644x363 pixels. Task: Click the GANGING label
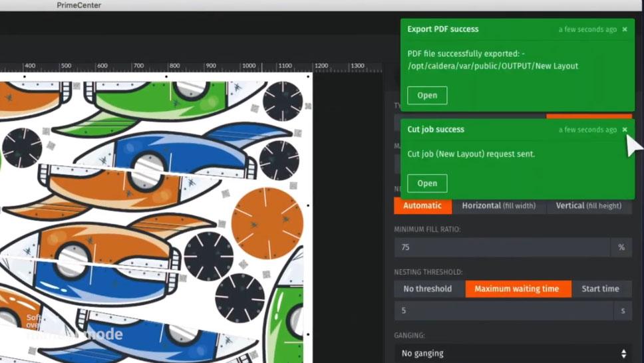pyautogui.click(x=409, y=335)
